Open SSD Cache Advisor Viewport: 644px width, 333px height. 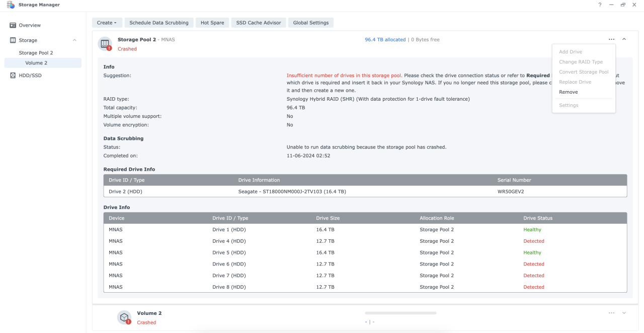click(x=259, y=23)
